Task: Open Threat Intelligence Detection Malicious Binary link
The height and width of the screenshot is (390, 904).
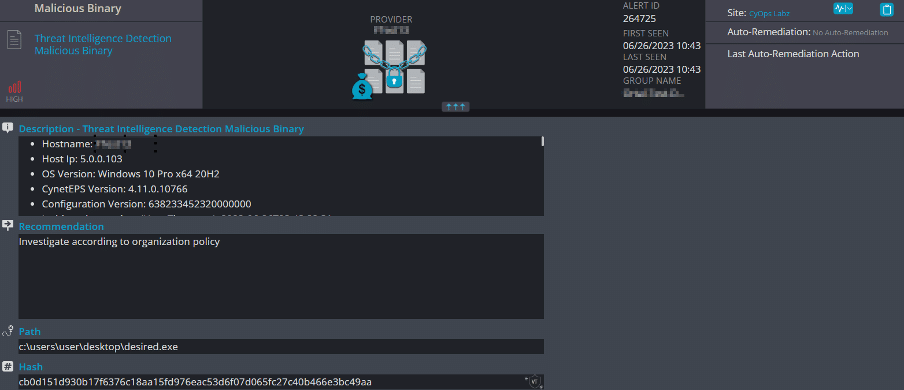Action: click(x=103, y=44)
